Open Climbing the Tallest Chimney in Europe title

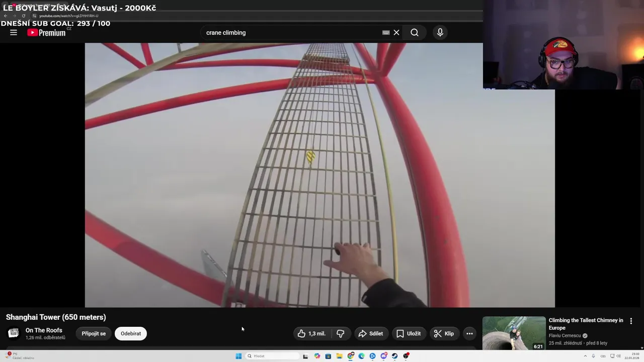pos(586,324)
